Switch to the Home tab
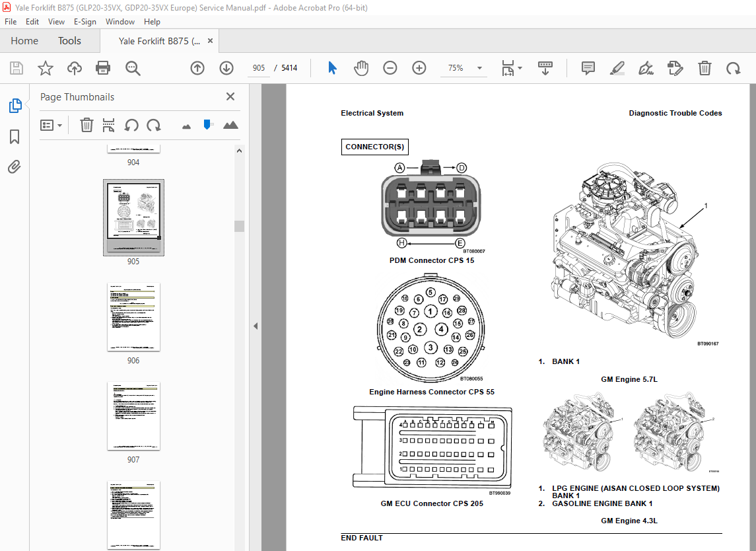 24,41
